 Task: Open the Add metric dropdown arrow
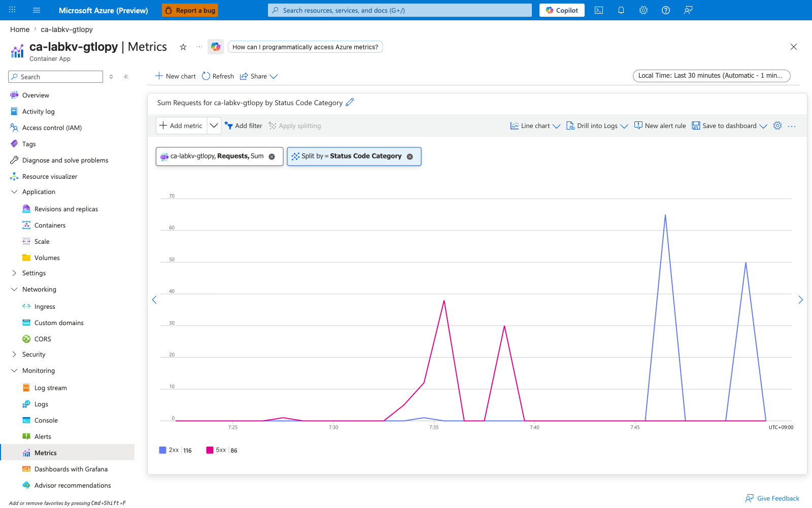[x=214, y=125]
